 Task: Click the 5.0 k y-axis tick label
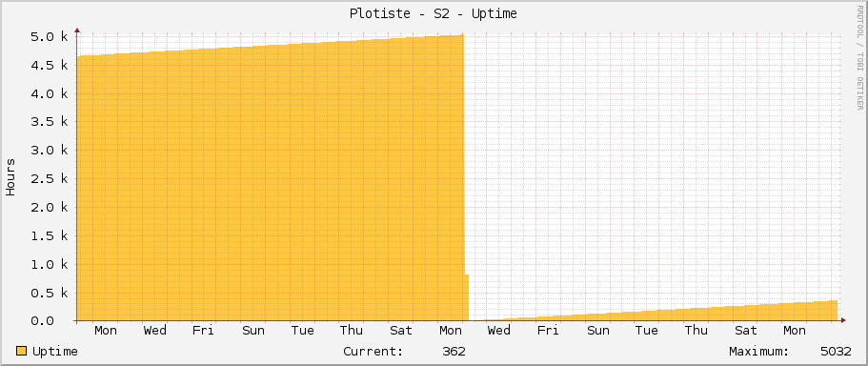[x=50, y=37]
